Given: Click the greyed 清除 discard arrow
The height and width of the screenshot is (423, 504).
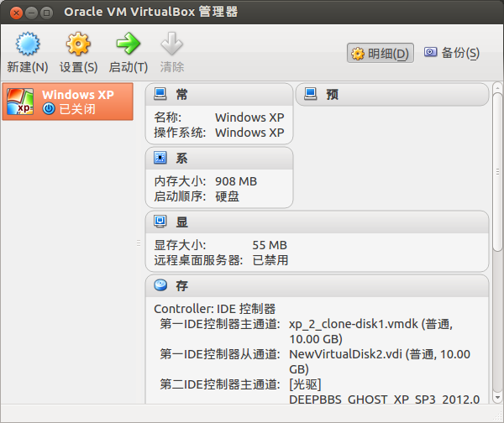Looking at the screenshot, I should (172, 44).
